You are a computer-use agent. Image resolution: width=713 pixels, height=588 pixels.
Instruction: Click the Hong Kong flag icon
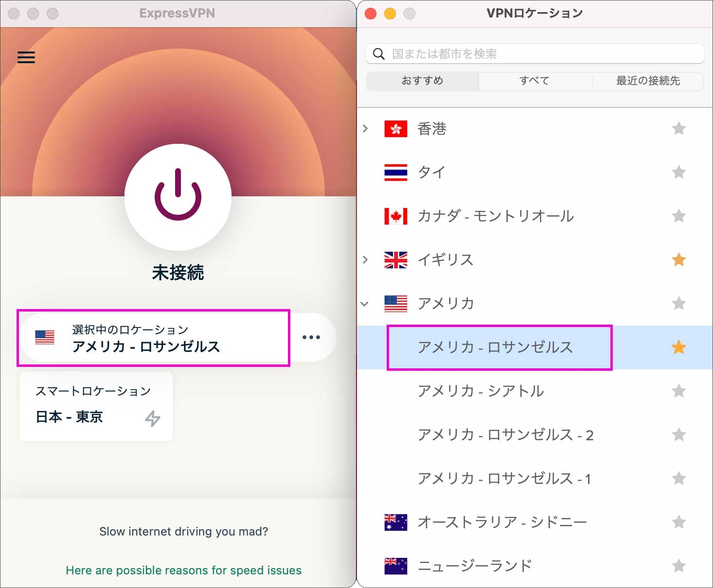point(396,129)
